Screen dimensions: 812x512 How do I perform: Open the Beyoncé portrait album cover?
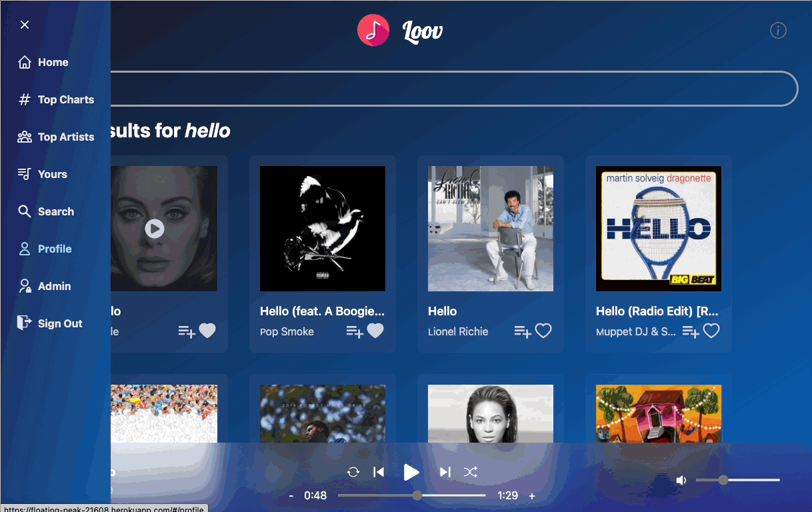click(491, 413)
